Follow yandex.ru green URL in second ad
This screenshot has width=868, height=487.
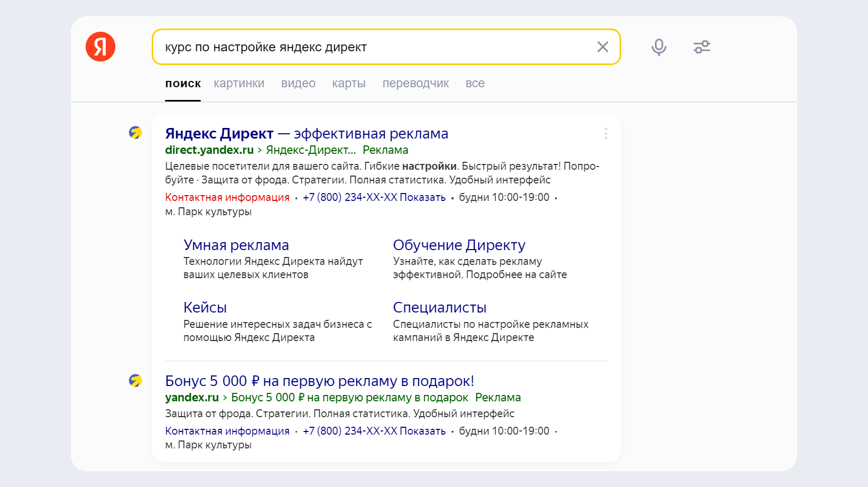tap(192, 398)
